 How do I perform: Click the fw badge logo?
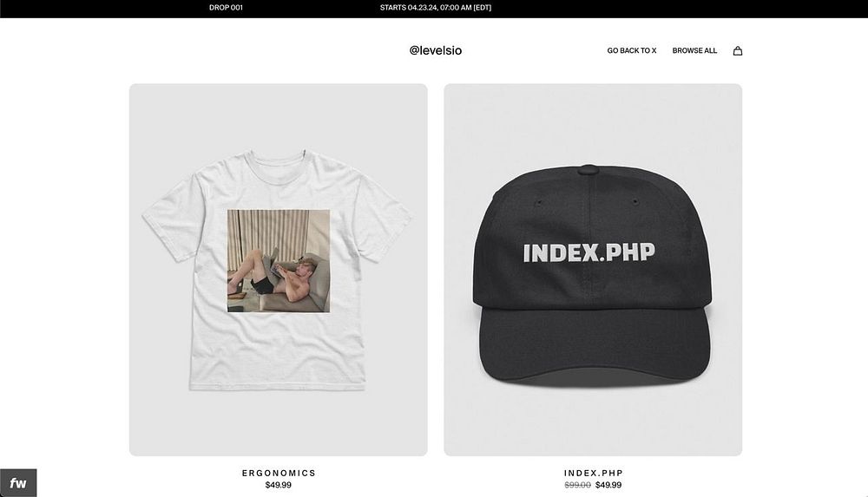coord(18,482)
